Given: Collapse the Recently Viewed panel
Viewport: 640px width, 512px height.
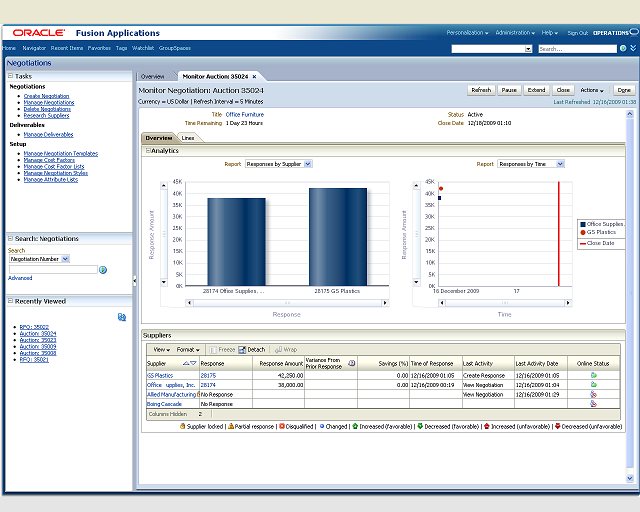Looking at the screenshot, I should [10, 301].
